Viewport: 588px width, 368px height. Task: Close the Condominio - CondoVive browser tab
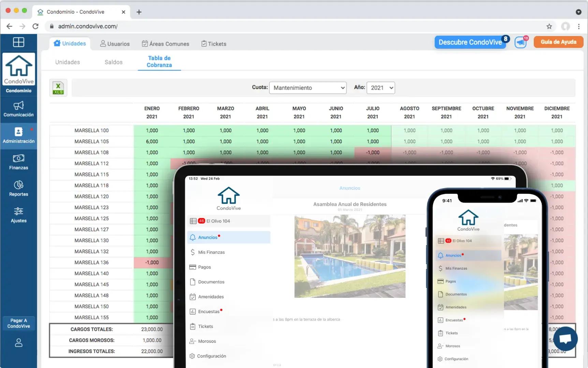coord(123,12)
